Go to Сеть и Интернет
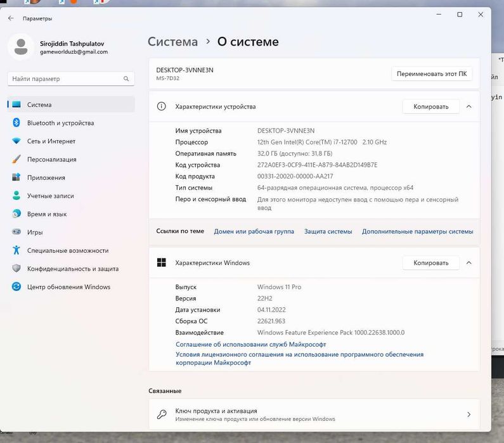Screen dimensions: 504x443 pyautogui.click(x=71, y=141)
